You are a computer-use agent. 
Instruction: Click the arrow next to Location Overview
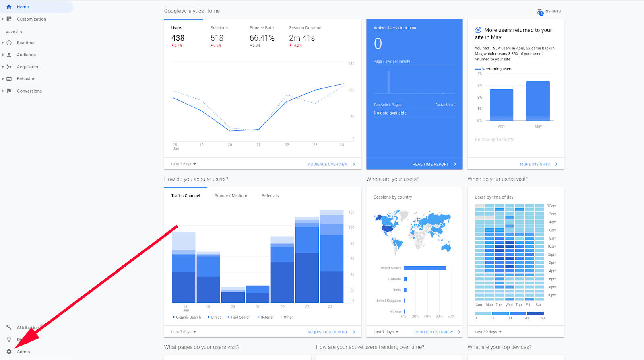pos(459,332)
